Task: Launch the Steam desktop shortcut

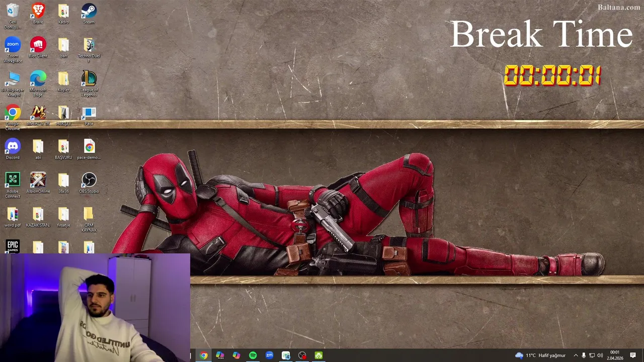Action: tap(89, 14)
